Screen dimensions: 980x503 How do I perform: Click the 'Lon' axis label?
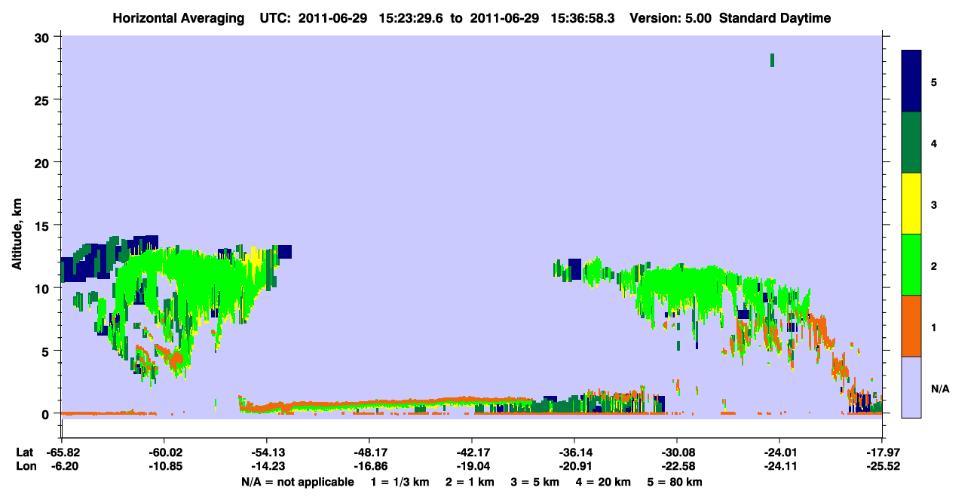tap(25, 466)
